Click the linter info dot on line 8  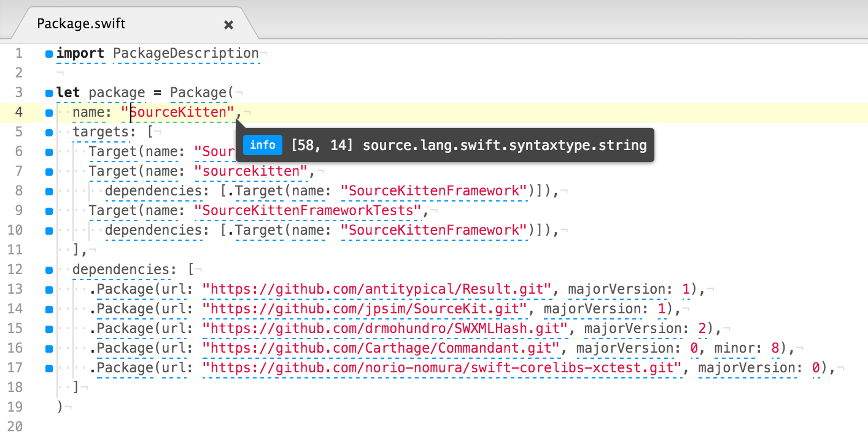48,192
